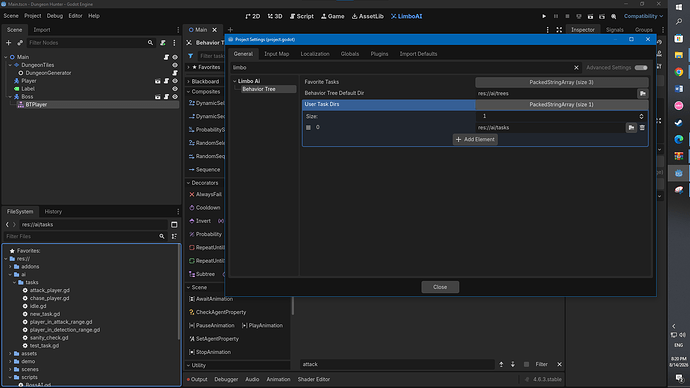Toggle visibility of the Main node
This screenshot has height=388, width=690.
point(175,57)
